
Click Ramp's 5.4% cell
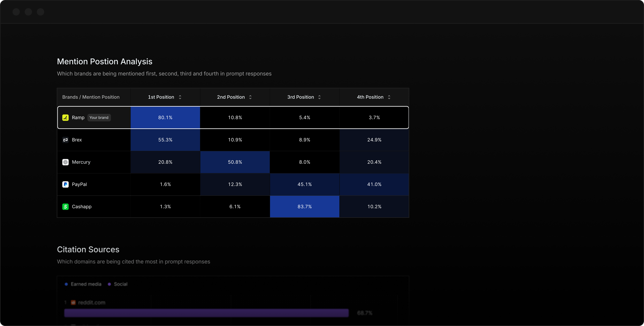click(304, 117)
